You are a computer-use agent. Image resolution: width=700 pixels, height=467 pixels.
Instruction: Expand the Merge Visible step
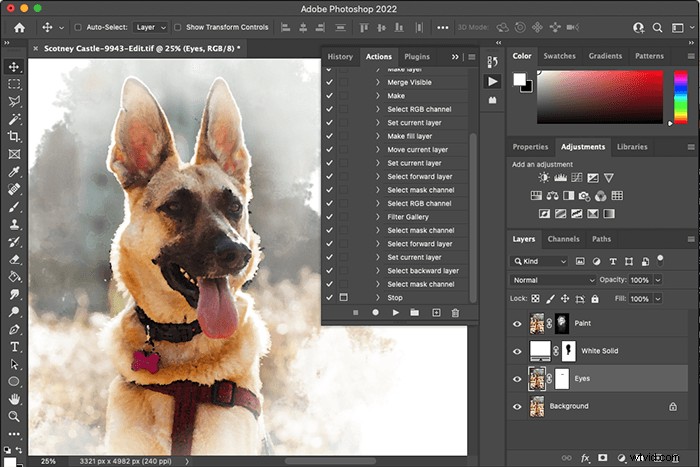pyautogui.click(x=378, y=82)
